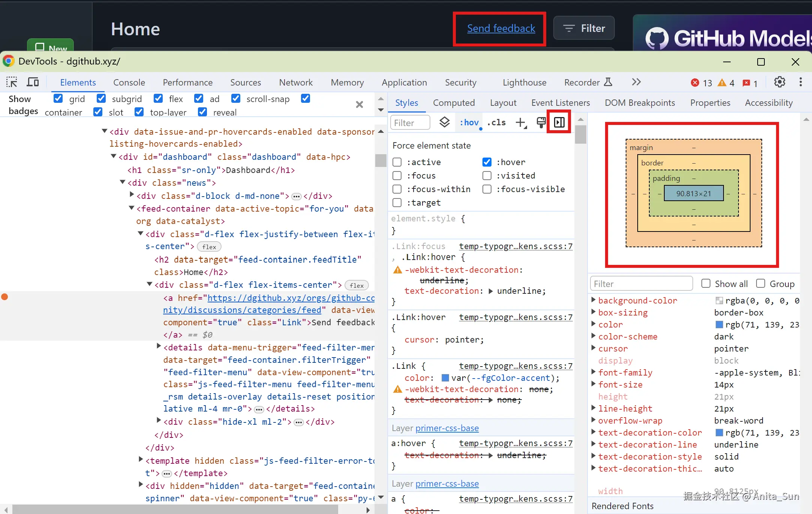Expand the background-color computed property

click(x=593, y=300)
